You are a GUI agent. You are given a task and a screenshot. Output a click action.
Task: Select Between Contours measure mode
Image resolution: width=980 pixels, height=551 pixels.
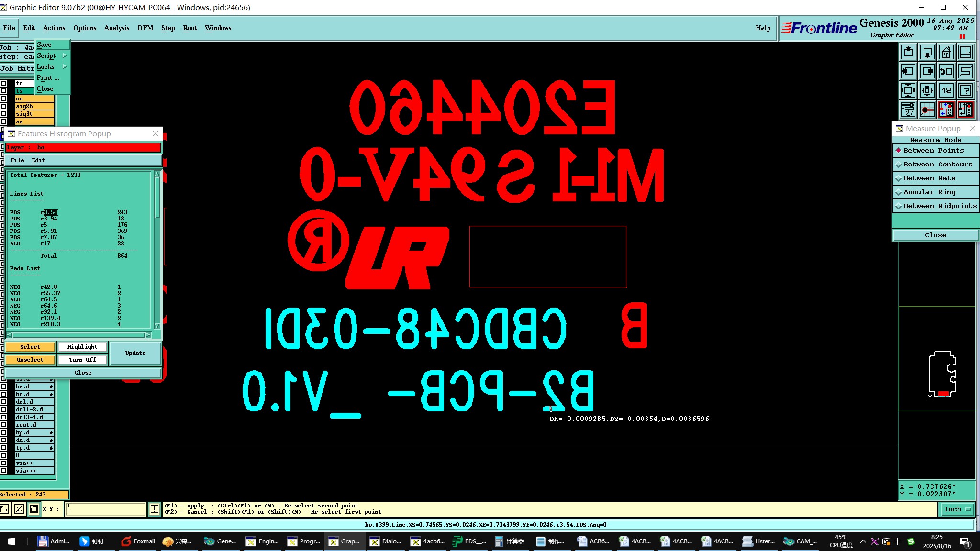(x=935, y=164)
